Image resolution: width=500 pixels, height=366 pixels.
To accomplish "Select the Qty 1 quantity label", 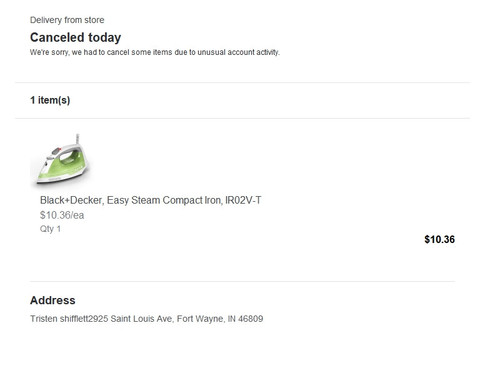I will 50,229.
